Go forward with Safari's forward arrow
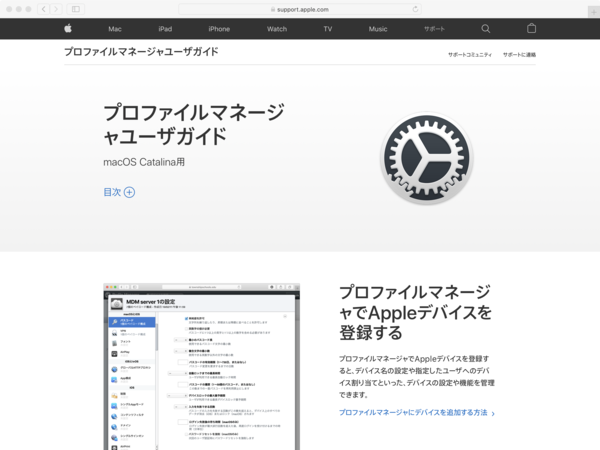The image size is (600, 450). click(x=56, y=9)
